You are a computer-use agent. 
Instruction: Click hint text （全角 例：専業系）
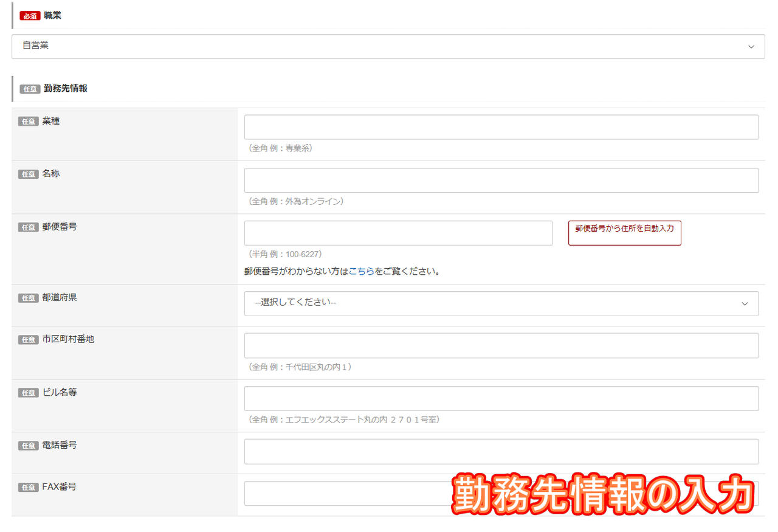(280, 148)
